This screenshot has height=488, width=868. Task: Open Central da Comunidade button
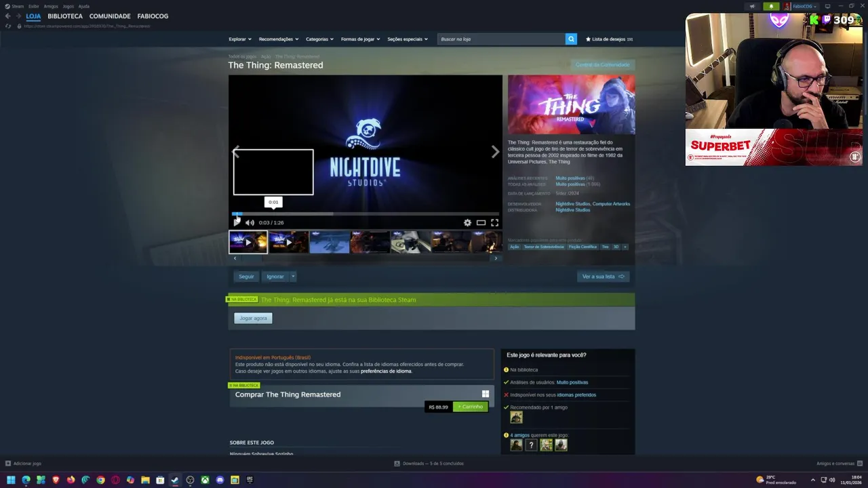tap(602, 65)
